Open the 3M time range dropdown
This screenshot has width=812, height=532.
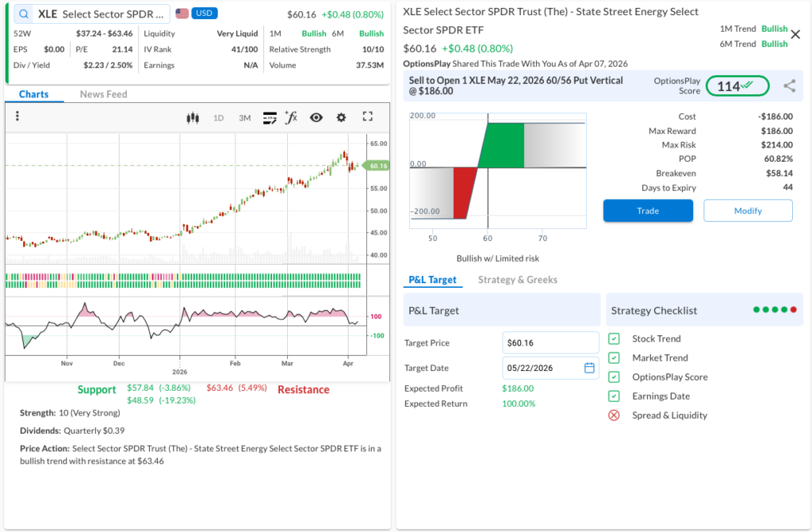click(244, 118)
